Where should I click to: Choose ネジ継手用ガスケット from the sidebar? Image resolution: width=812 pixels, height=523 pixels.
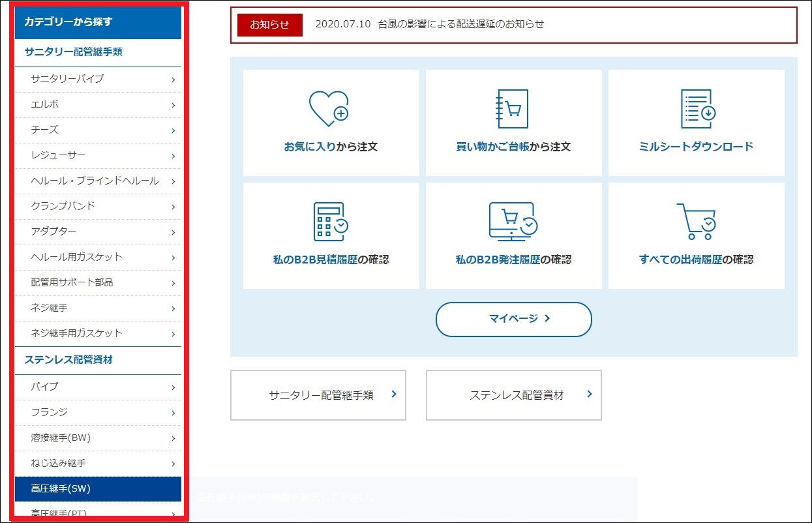point(76,333)
